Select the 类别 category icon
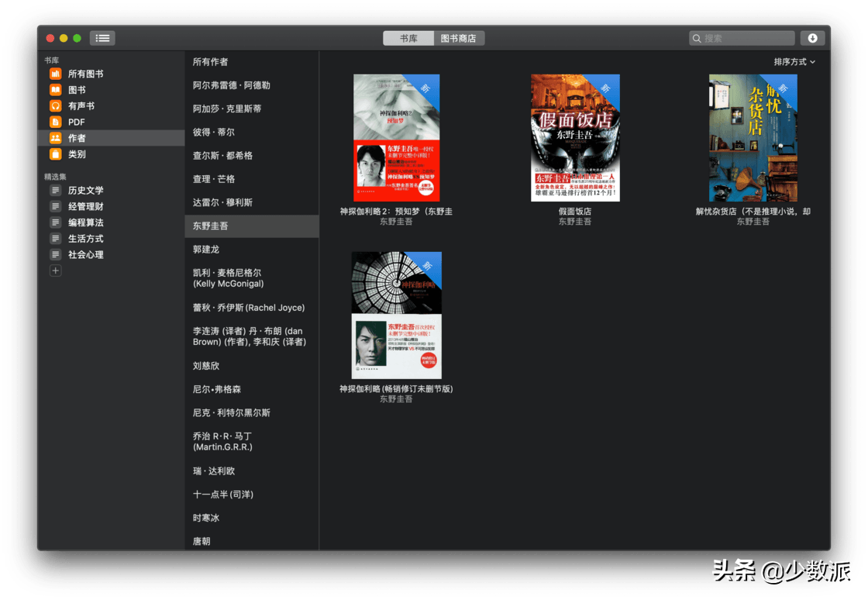The width and height of the screenshot is (868, 600). [x=55, y=153]
